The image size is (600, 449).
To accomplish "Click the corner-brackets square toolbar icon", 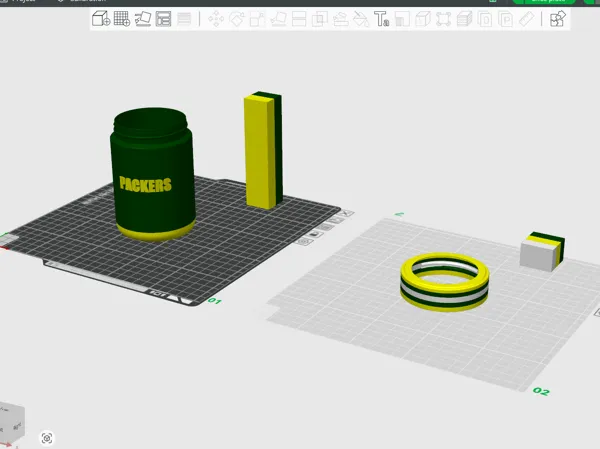I will (x=443, y=19).
